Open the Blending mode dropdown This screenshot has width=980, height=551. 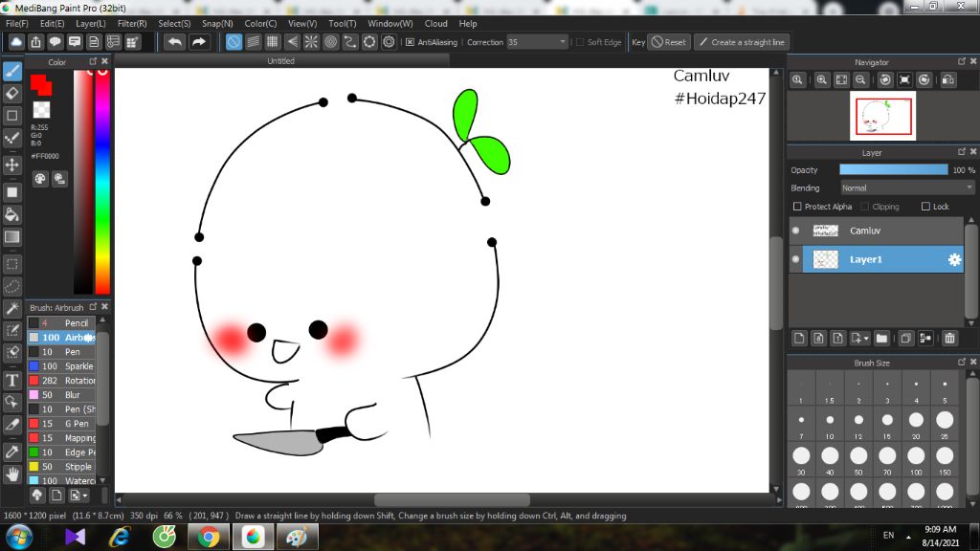click(x=907, y=188)
